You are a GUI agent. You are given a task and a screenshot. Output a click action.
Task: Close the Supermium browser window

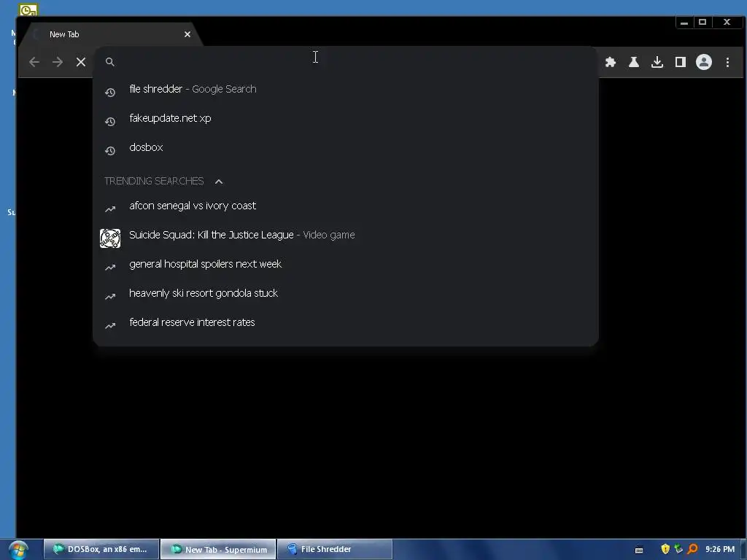pyautogui.click(x=727, y=23)
